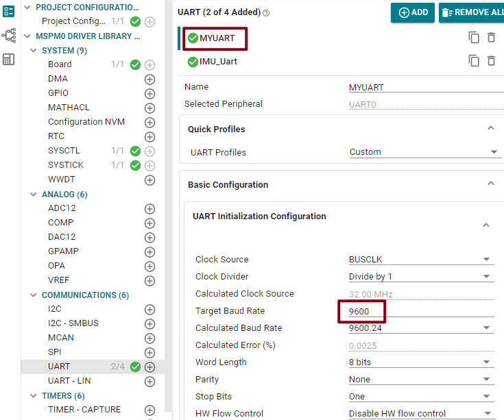Add a TIMER - CAPTURE instance
This screenshot has width=504, height=420.
coord(149,410)
